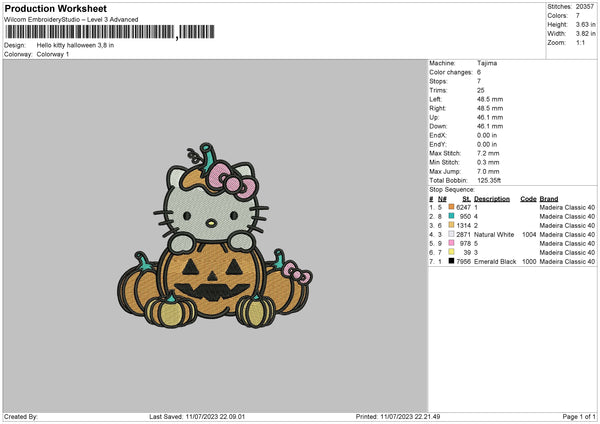This screenshot has height=424, width=600.
Task: Select the teal thread color swatch
Action: [x=452, y=216]
